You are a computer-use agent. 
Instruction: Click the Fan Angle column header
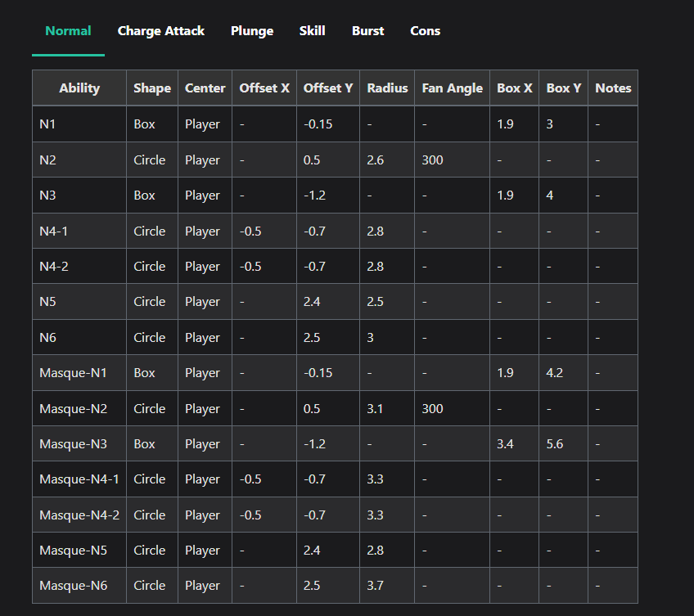click(452, 88)
